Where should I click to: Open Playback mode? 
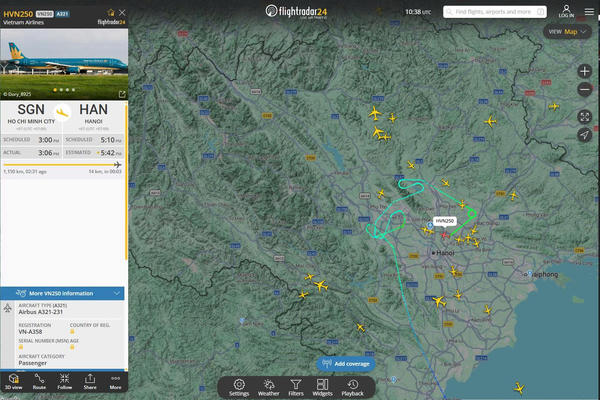352,387
